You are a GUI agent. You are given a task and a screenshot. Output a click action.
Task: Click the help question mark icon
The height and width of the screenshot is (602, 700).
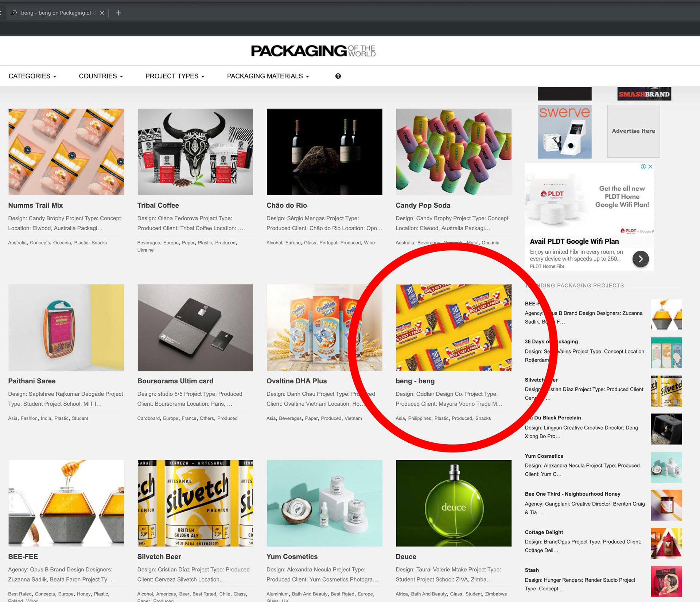tap(338, 76)
